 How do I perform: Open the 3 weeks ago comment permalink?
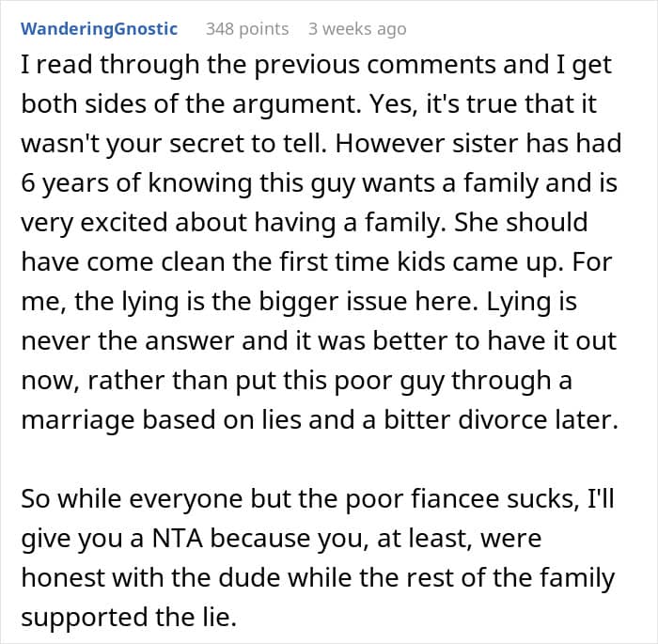357,28
